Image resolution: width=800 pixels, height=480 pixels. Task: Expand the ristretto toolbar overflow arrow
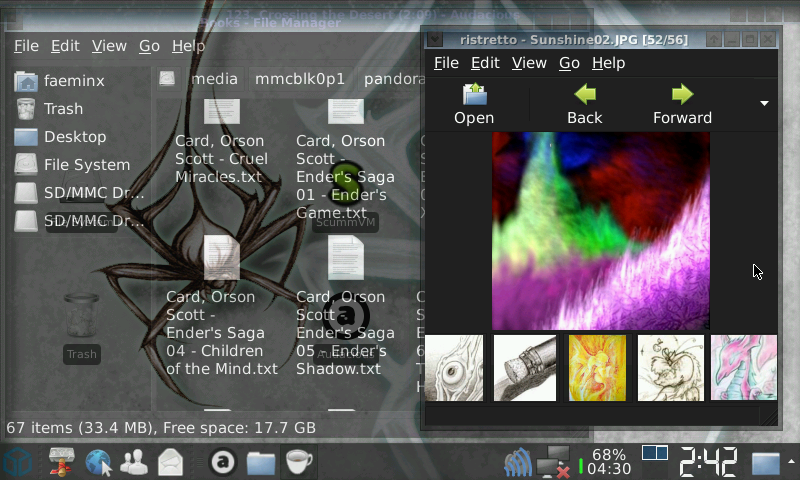click(x=764, y=103)
